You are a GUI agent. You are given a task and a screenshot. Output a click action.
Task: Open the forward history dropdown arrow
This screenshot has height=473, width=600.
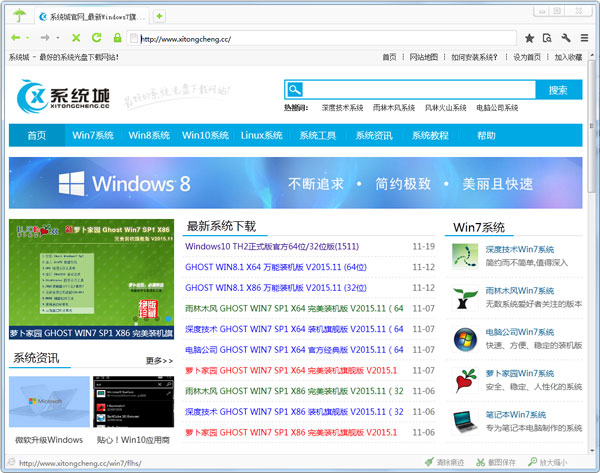(57, 38)
